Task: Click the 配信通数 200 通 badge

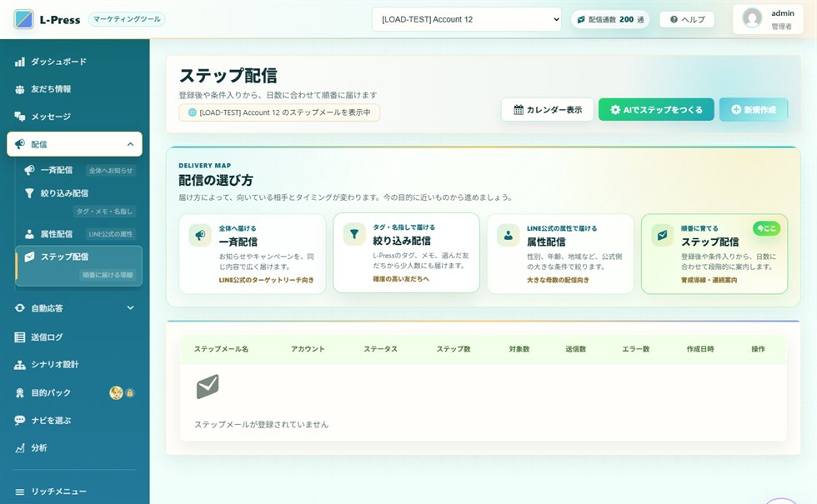Action: click(x=610, y=19)
